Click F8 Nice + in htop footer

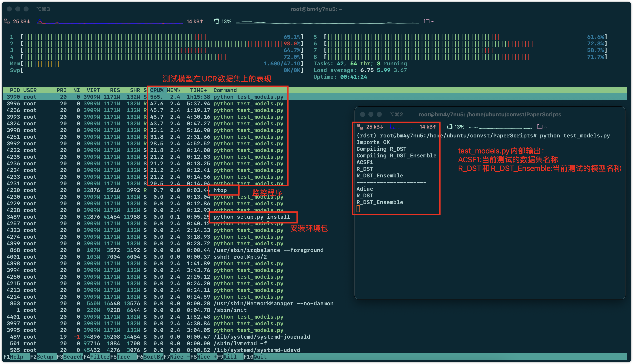204,357
